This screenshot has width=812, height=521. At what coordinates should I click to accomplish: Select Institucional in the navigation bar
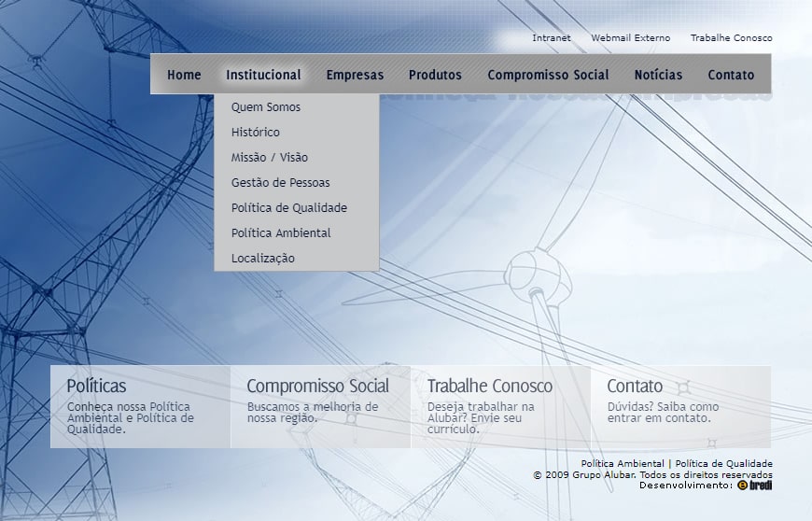[x=263, y=75]
